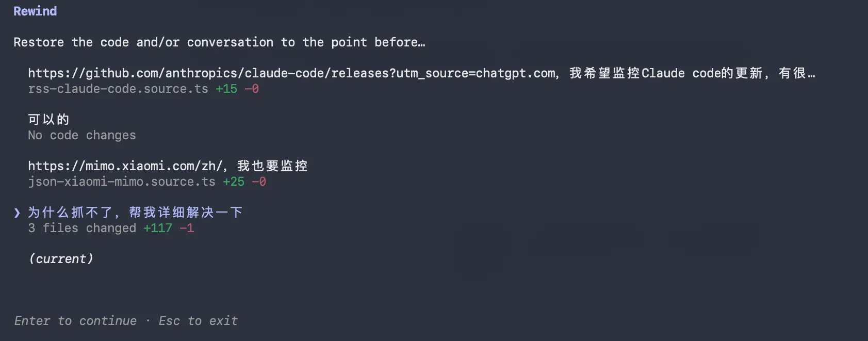This screenshot has height=341, width=868.
Task: Click the No code changes label
Action: tap(82, 135)
